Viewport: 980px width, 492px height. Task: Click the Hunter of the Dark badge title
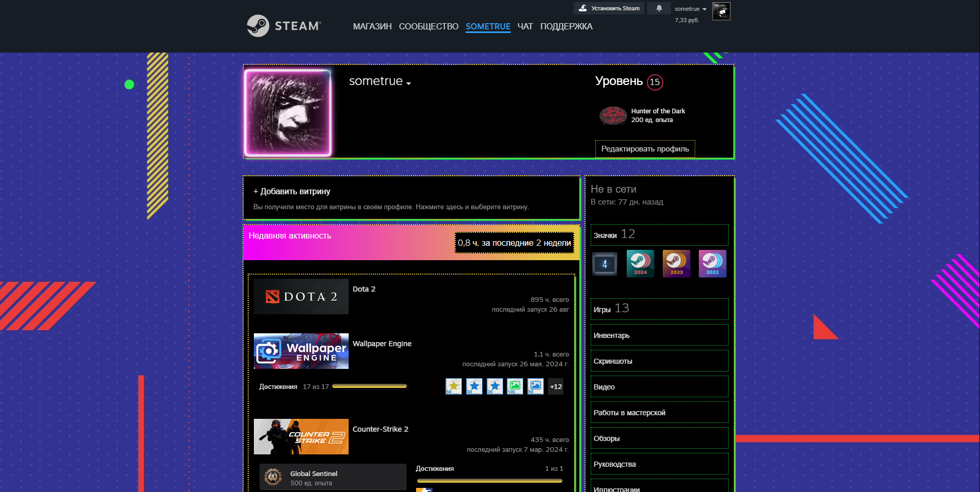(x=658, y=111)
